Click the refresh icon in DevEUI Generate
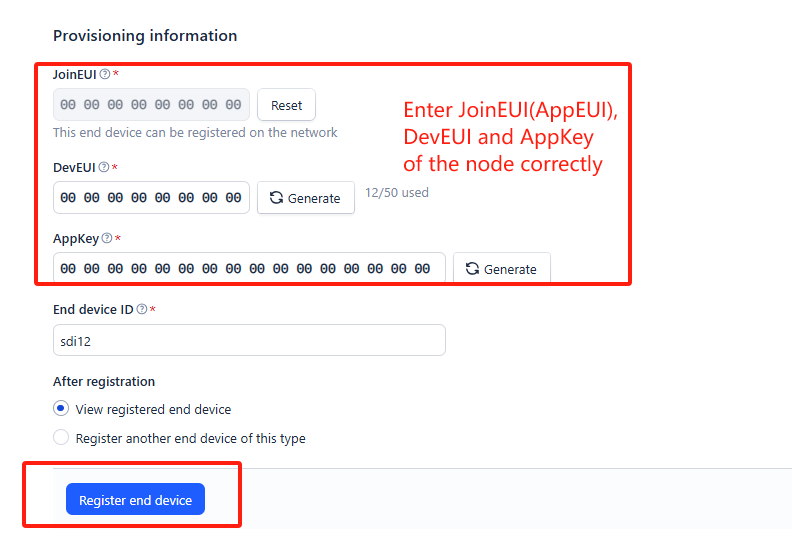Image resolution: width=792 pixels, height=535 pixels. point(276,198)
